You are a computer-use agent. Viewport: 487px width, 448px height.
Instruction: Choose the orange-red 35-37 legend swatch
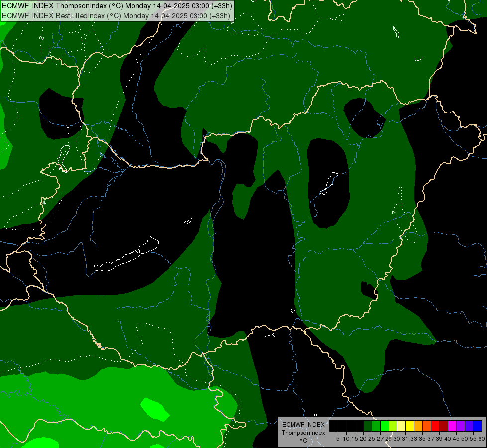[427, 426]
